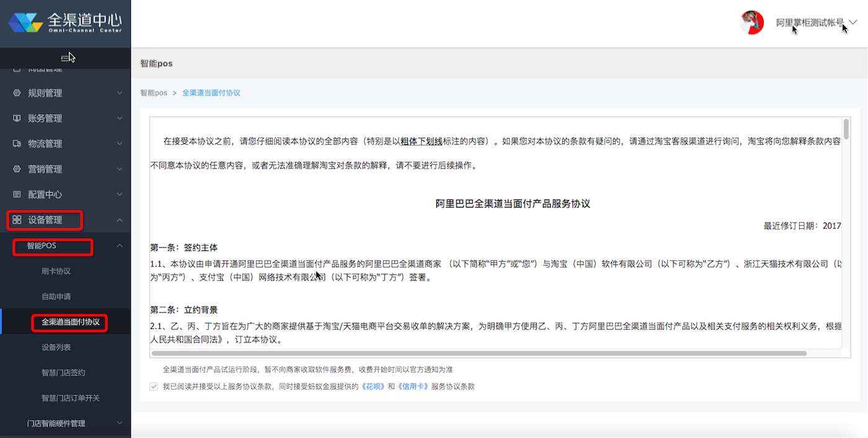Click the agreement horizontal scrollbar

pos(479,353)
